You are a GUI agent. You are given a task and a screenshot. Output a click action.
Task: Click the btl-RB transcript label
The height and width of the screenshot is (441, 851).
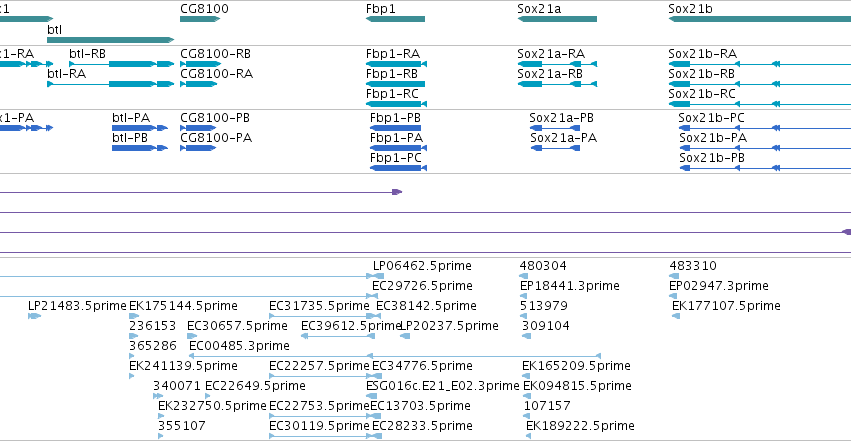coord(87,54)
